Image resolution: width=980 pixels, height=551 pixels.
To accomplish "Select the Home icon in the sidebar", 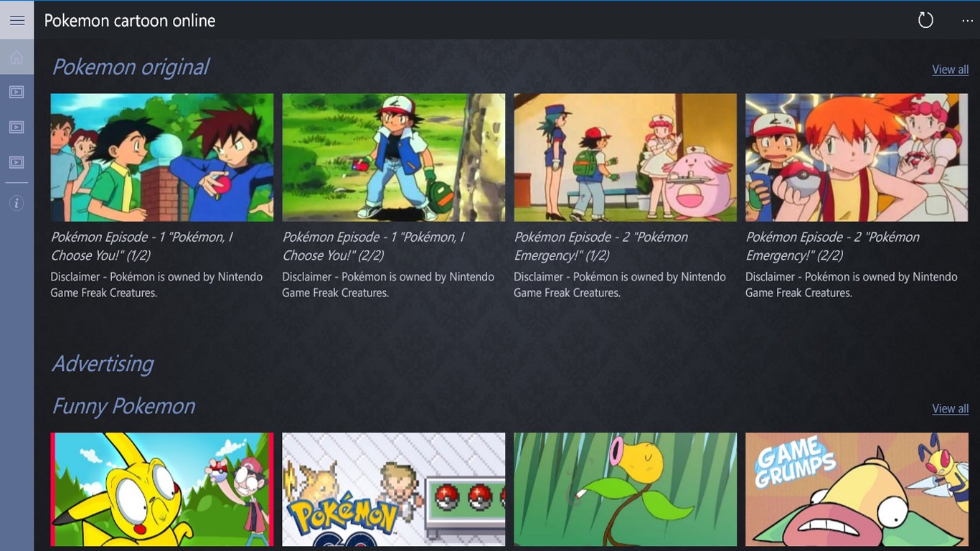I will point(16,57).
